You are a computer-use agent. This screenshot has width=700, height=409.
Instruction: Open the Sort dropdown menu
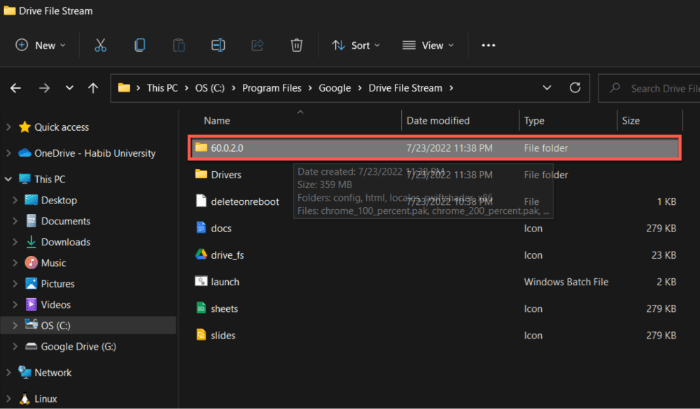tap(356, 45)
